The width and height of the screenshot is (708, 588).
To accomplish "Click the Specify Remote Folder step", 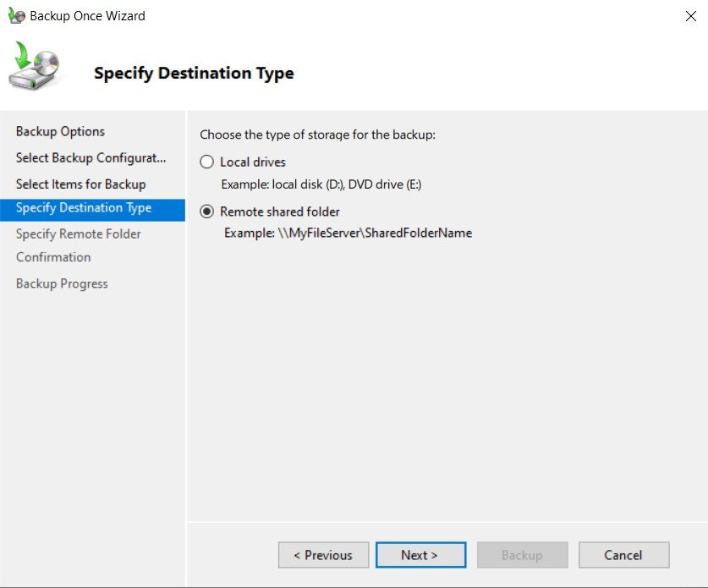I will click(79, 234).
